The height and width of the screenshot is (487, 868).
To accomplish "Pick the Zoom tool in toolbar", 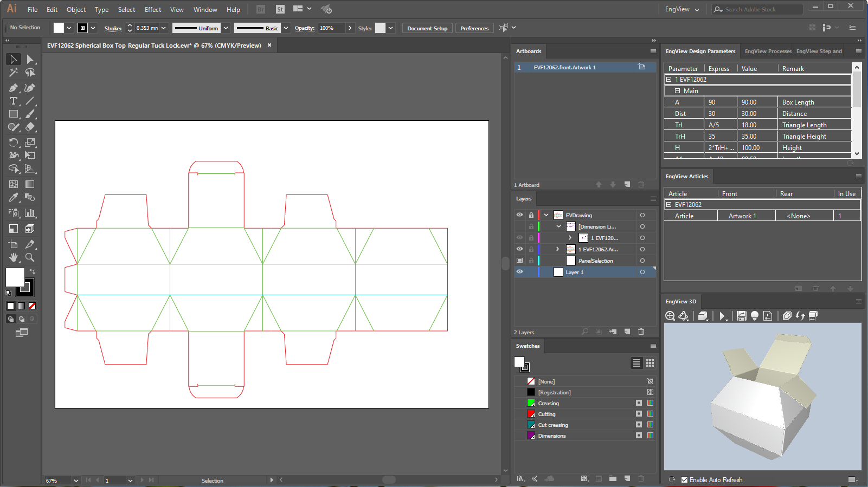I will [x=30, y=258].
